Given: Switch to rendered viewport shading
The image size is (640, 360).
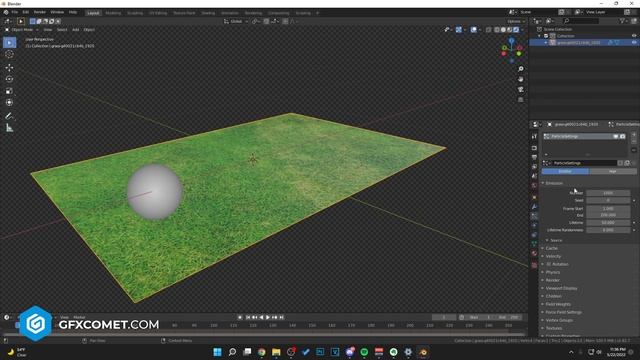Looking at the screenshot, I should tap(516, 30).
